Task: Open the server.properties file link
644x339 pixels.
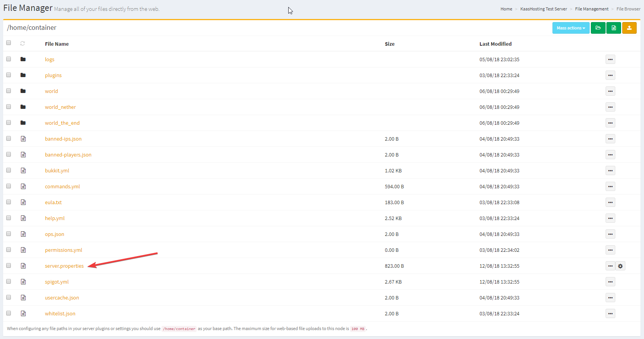Action: coord(64,266)
